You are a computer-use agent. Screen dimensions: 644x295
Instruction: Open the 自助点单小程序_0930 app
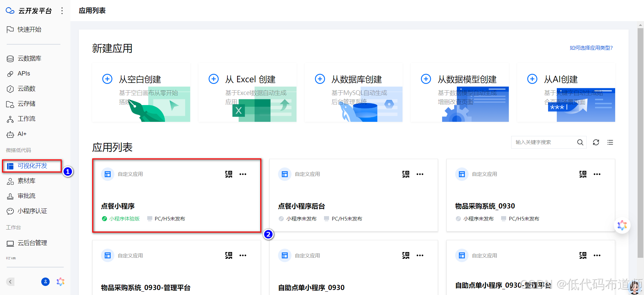pyautogui.click(x=354, y=268)
